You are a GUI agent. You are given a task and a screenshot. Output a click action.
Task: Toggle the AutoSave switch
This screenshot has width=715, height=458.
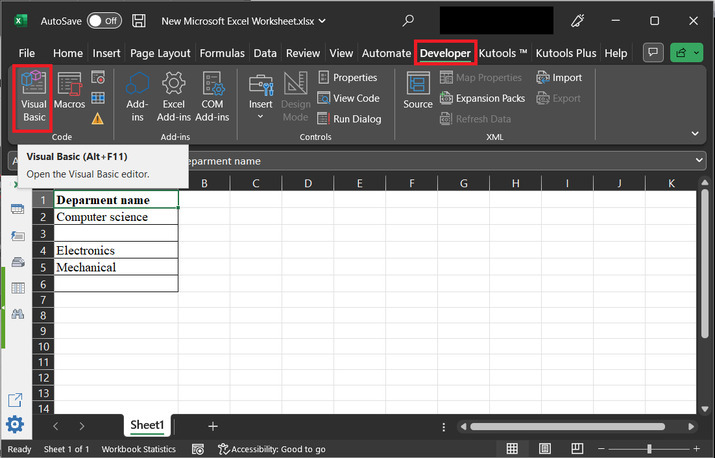(x=104, y=20)
